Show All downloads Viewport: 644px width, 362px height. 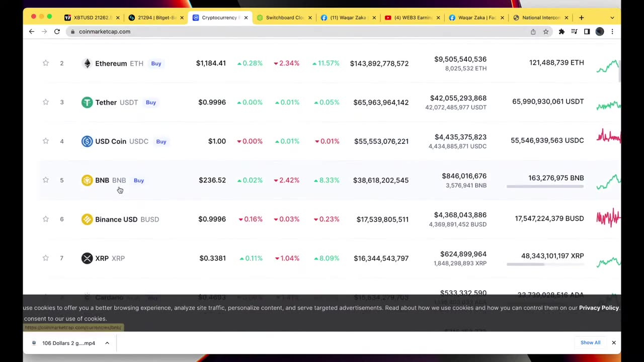coord(590,343)
